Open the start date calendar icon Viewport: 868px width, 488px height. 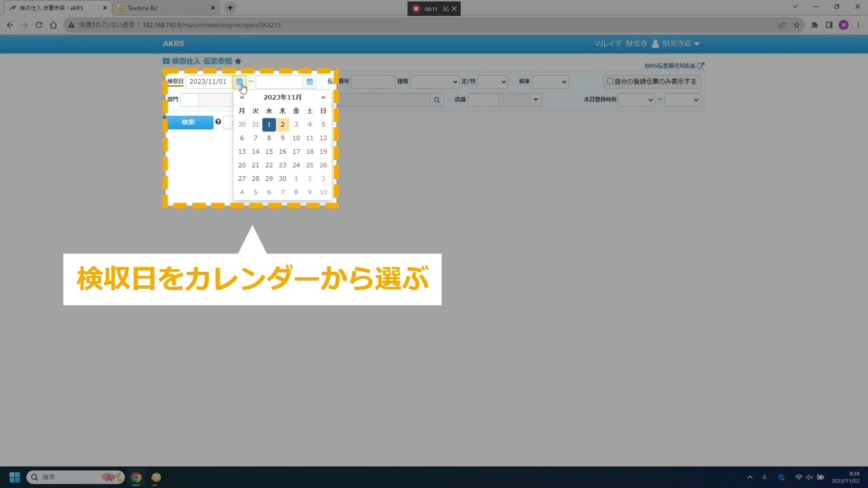pyautogui.click(x=239, y=82)
